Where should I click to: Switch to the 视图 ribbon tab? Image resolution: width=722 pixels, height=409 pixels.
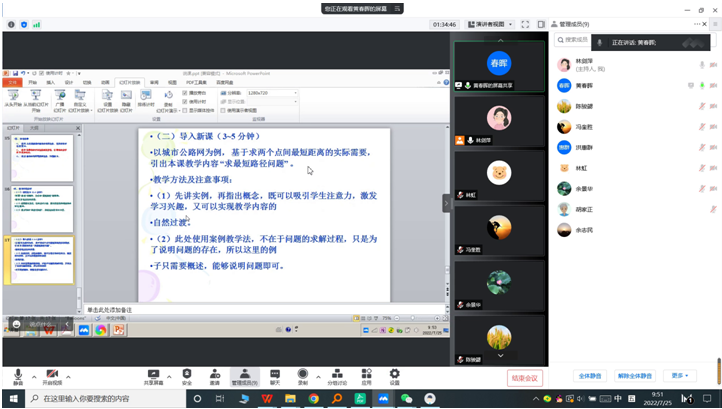172,82
